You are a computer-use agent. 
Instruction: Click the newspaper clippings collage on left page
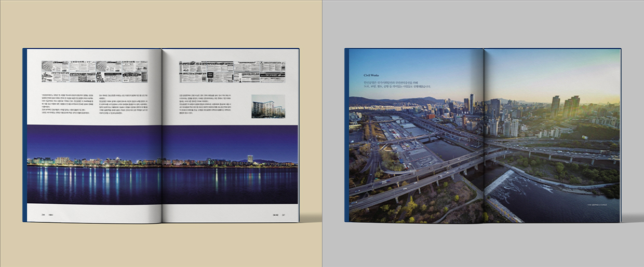(x=95, y=72)
